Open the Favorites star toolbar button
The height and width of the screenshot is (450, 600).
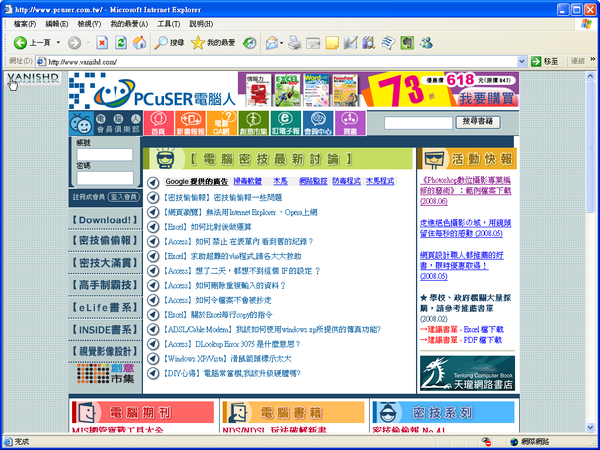click(213, 42)
